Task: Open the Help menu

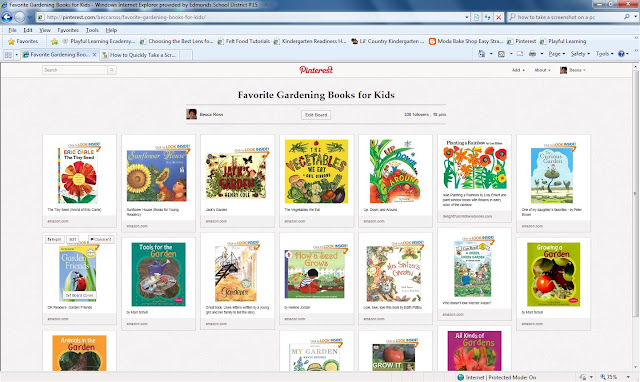Action: click(x=111, y=30)
